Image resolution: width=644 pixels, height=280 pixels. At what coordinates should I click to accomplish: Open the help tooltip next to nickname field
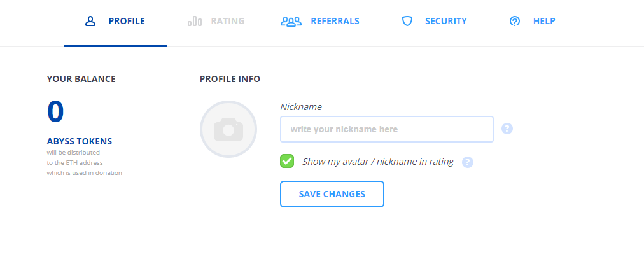coord(507,129)
